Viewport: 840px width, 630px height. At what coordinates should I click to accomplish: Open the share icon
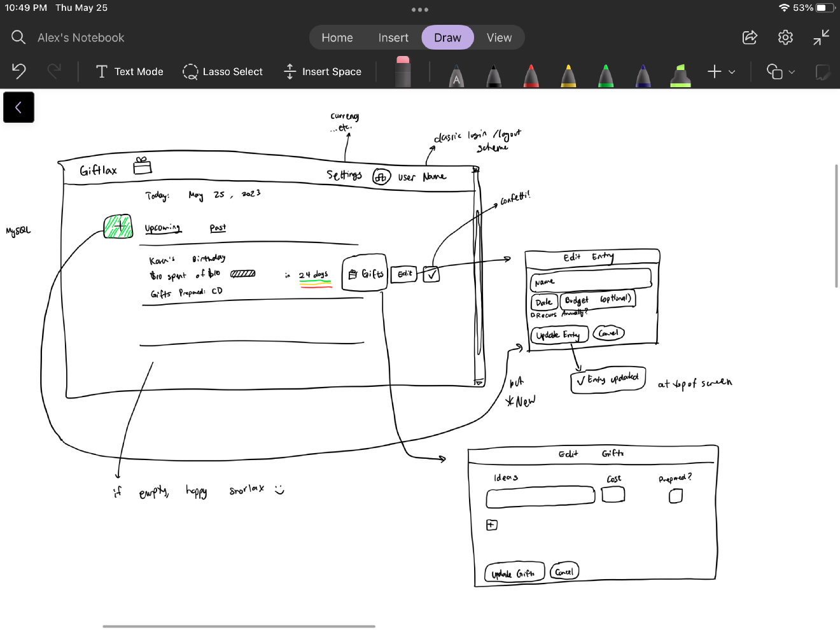750,38
